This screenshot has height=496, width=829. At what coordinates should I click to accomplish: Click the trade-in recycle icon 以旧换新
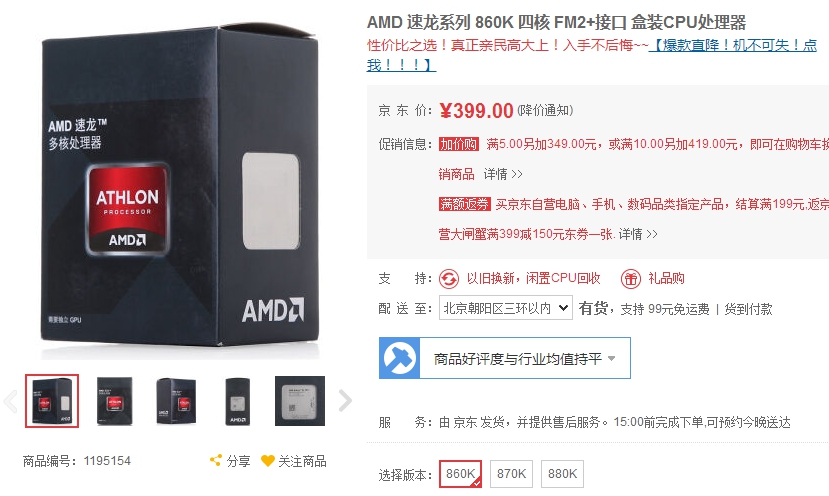449,279
